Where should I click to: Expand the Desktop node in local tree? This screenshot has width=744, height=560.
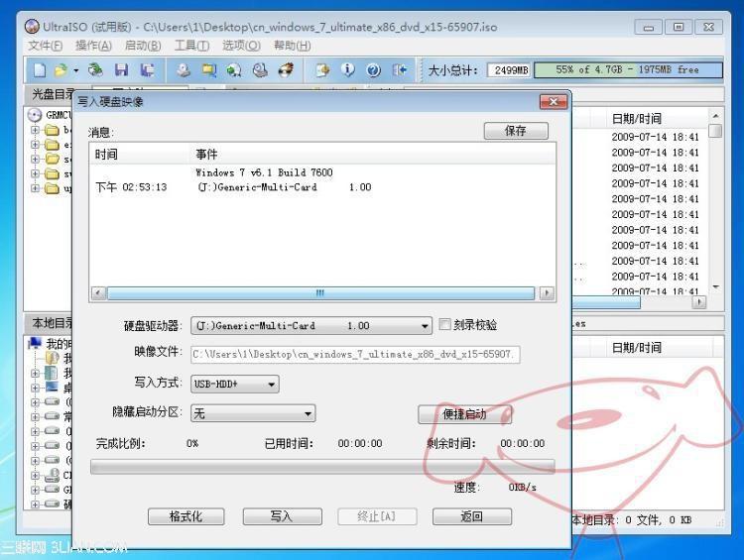click(x=35, y=388)
